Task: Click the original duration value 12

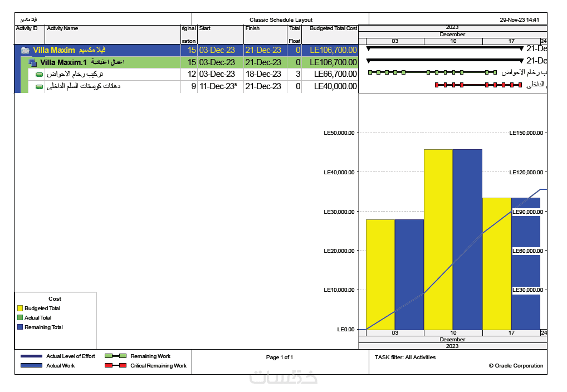Action: 192,74
